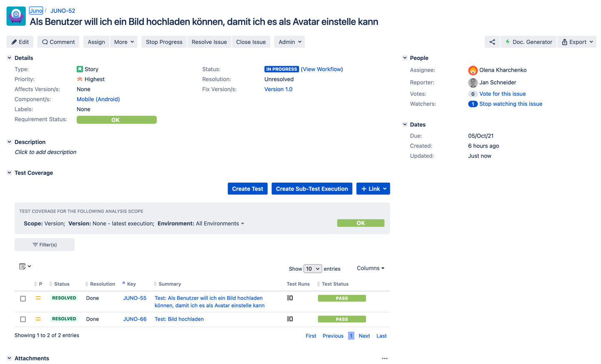Open the Environment All Environments dropdown
The image size is (601, 364).
[x=220, y=223]
